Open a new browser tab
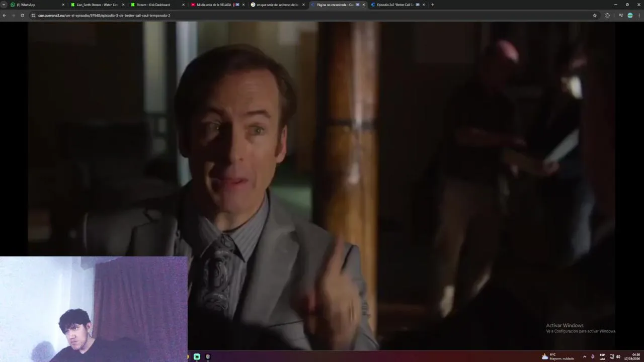Image resolution: width=644 pixels, height=362 pixels. [432, 5]
